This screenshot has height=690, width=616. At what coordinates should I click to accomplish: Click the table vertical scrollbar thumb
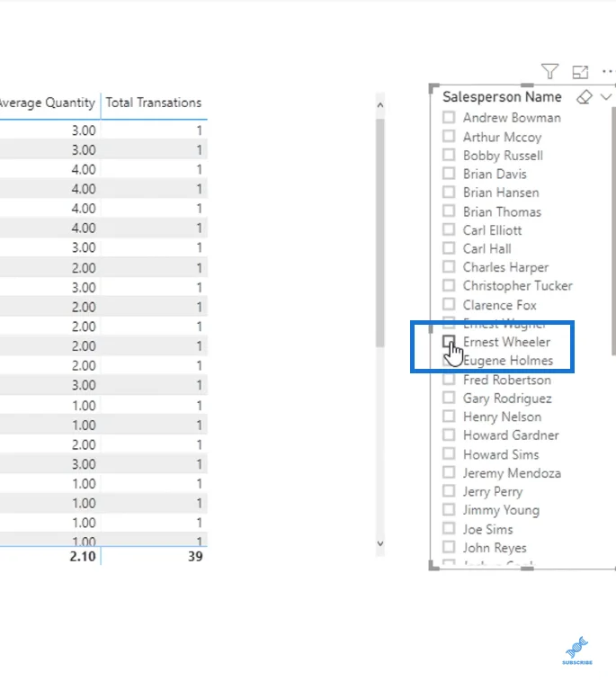click(x=380, y=232)
